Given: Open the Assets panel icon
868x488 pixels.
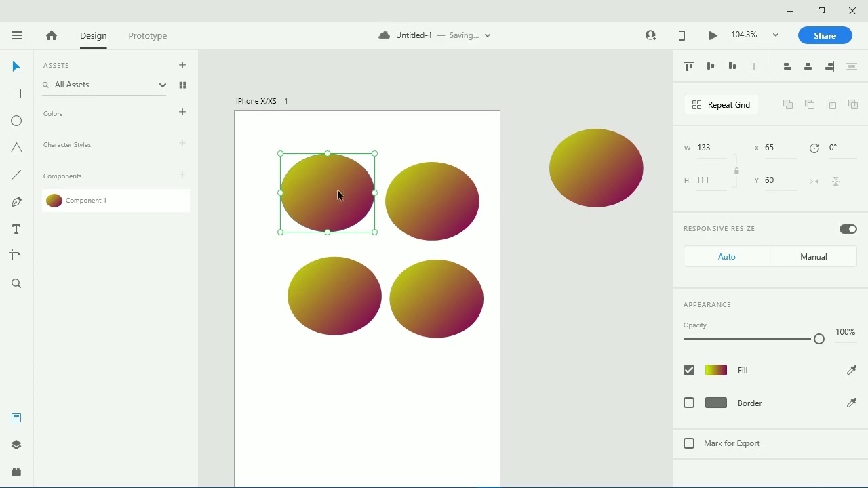Looking at the screenshot, I should click(x=16, y=418).
